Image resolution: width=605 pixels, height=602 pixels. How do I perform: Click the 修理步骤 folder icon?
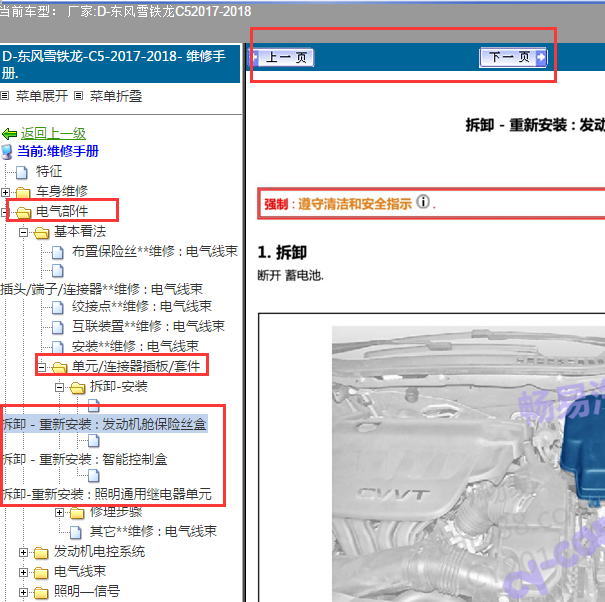(78, 513)
